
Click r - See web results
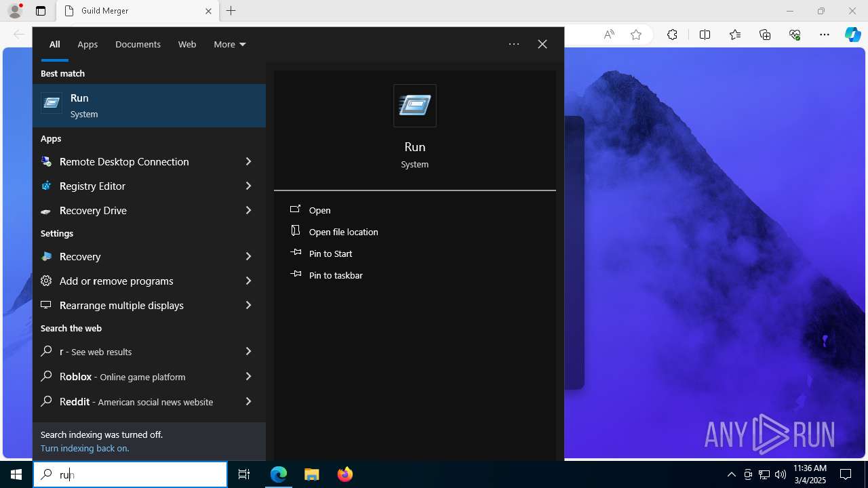point(149,351)
